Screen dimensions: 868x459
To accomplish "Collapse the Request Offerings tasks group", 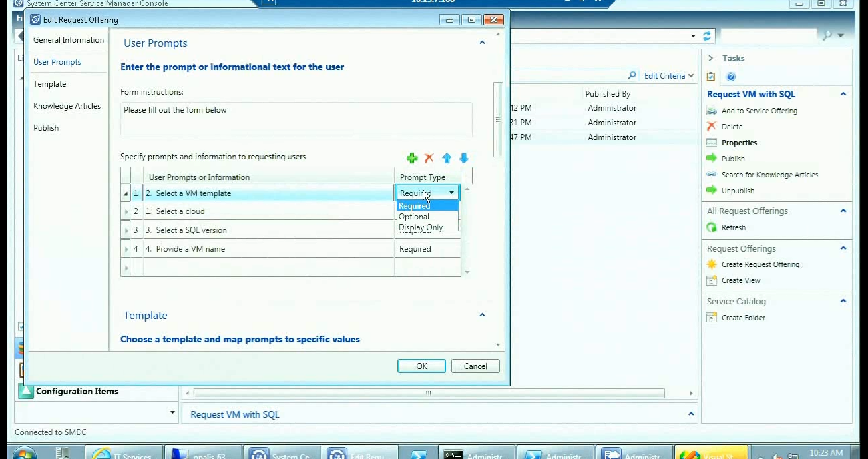I will [x=843, y=248].
